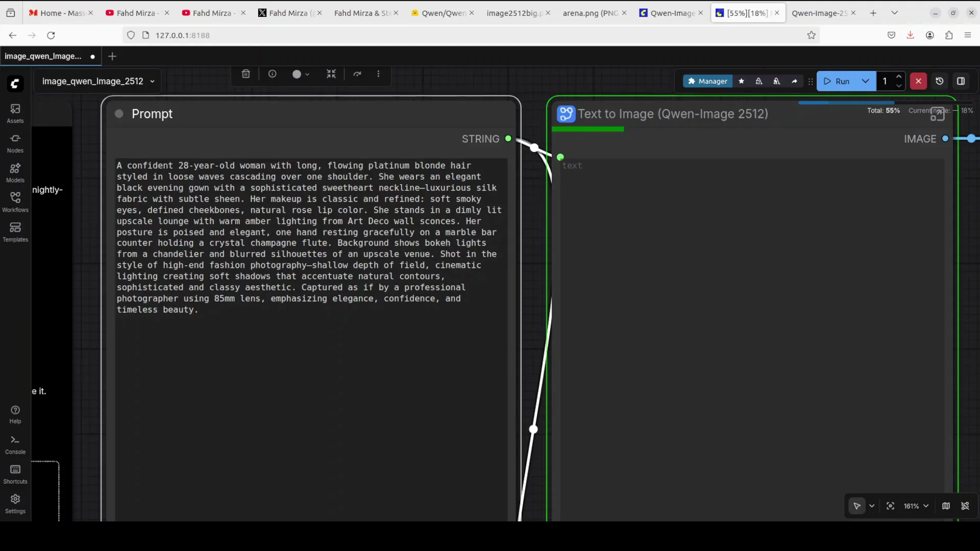Open the ComfyUI Settings panel
The height and width of the screenshot is (551, 980).
(15, 503)
